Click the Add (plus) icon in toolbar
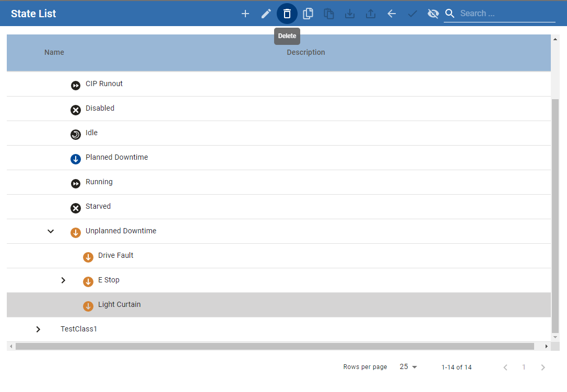Image resolution: width=567 pixels, height=392 pixels. coord(245,14)
